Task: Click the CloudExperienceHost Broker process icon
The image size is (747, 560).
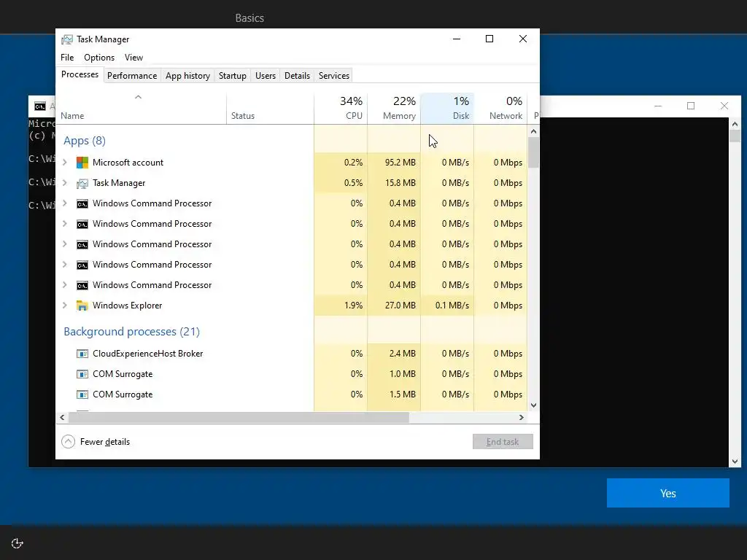Action: [x=82, y=354]
